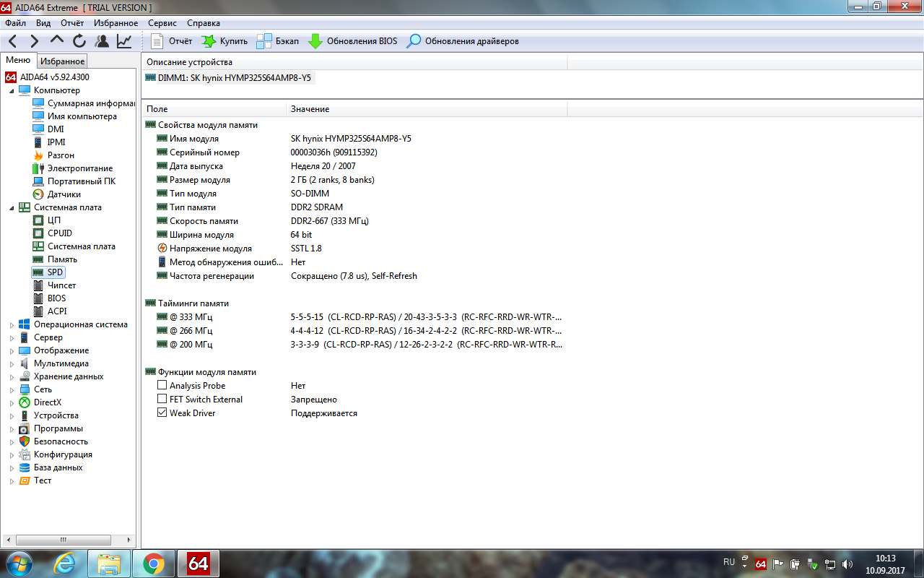Launch Internet Explorer from taskbar
The height and width of the screenshot is (578, 924).
64,563
